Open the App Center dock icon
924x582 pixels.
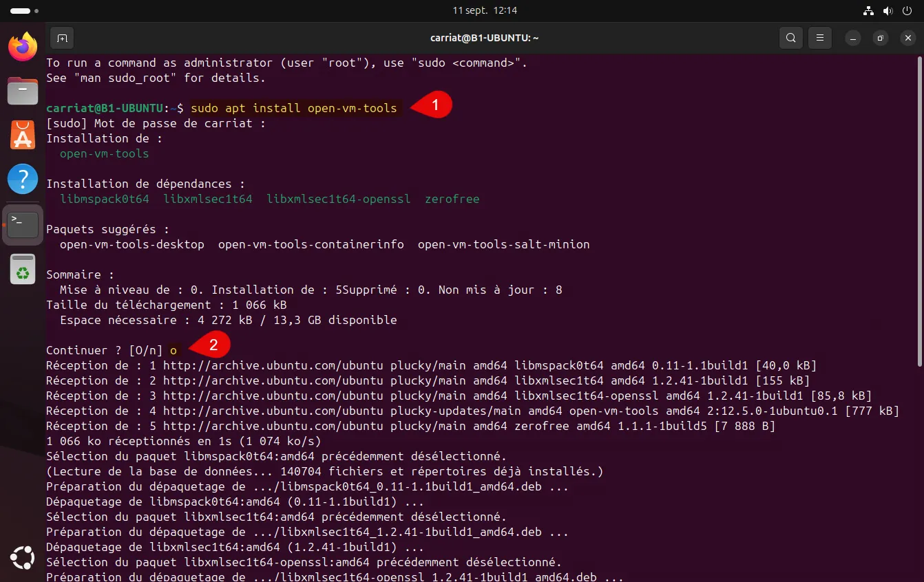[23, 135]
